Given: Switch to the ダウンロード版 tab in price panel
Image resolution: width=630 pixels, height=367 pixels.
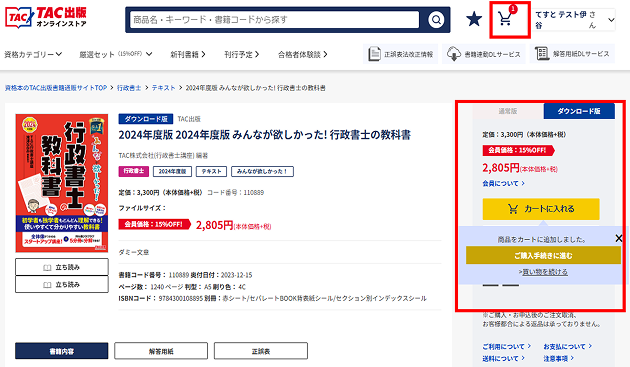Looking at the screenshot, I should (x=579, y=111).
